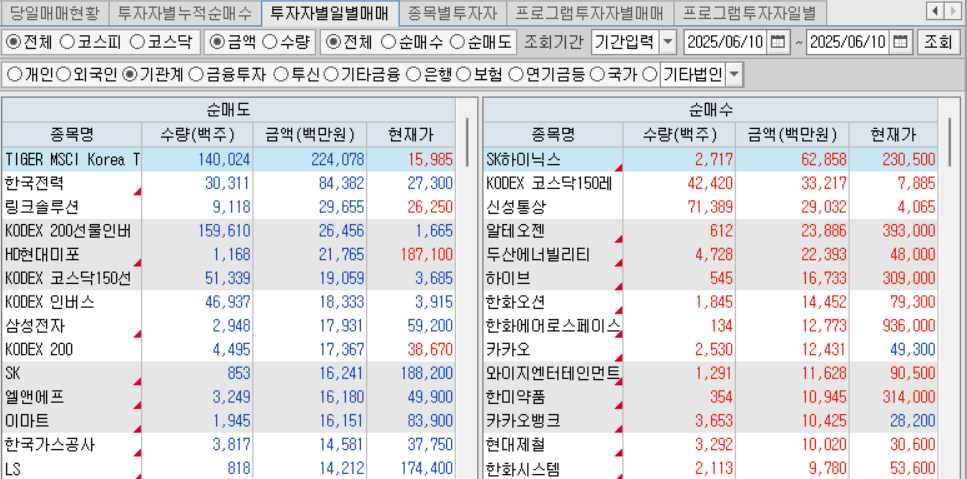The height and width of the screenshot is (479, 967).
Task: Click the 조회 search button
Action: pyautogui.click(x=937, y=42)
